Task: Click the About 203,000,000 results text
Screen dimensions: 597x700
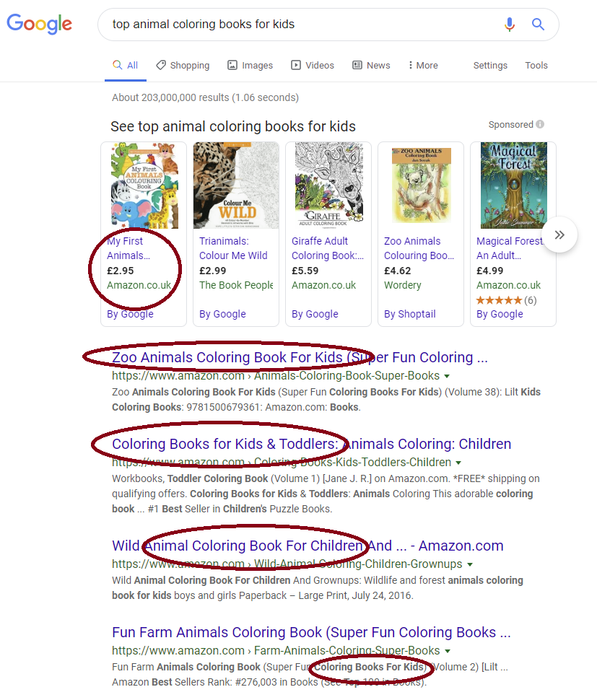Action: pos(206,97)
